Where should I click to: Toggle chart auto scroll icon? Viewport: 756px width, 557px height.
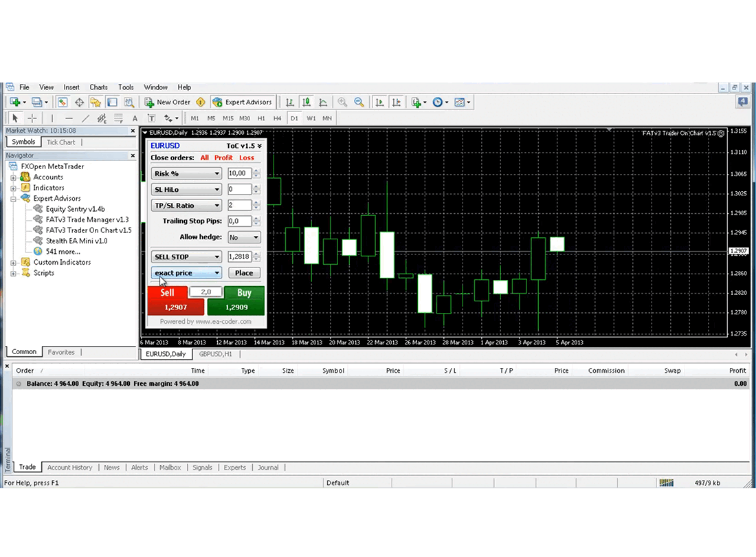click(379, 102)
